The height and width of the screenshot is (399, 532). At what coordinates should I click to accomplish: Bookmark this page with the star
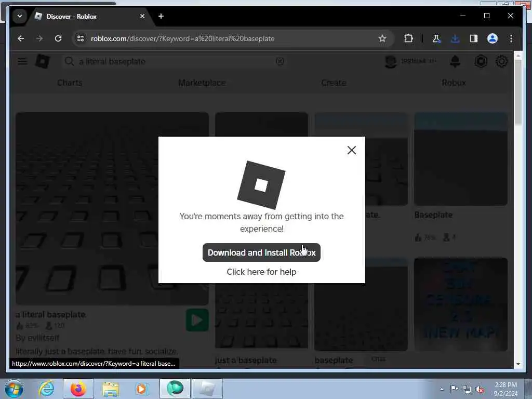pos(382,38)
